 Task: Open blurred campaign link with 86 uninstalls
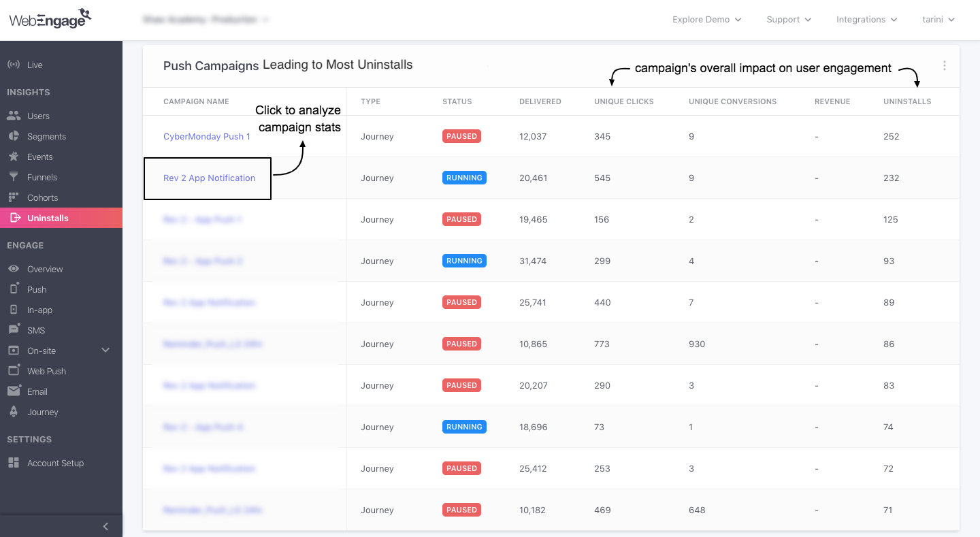212,344
